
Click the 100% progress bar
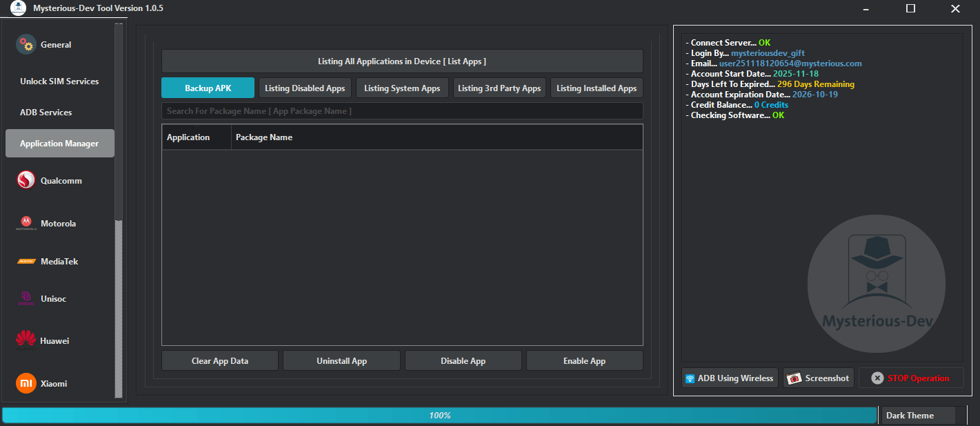[439, 415]
